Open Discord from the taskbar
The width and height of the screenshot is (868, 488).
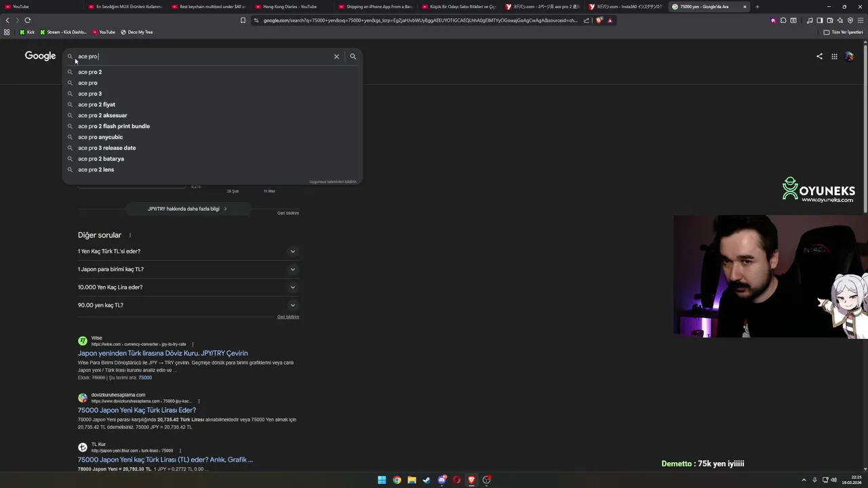441,480
